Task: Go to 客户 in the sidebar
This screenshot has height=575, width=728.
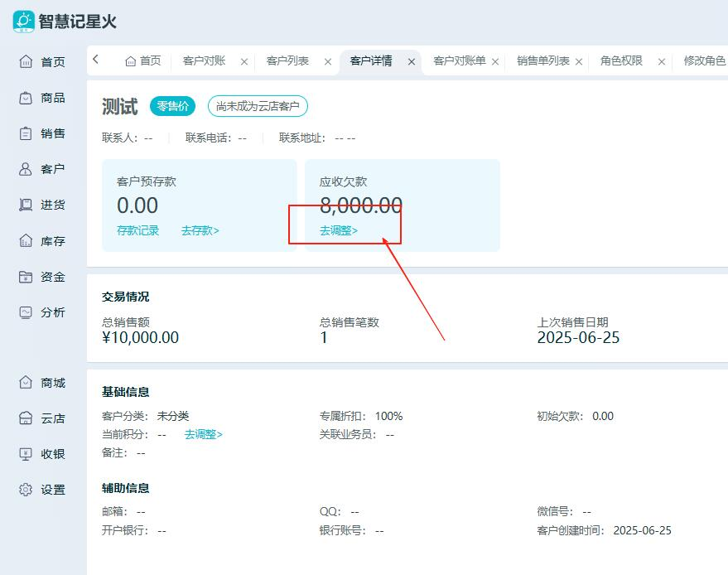Action: (x=41, y=169)
